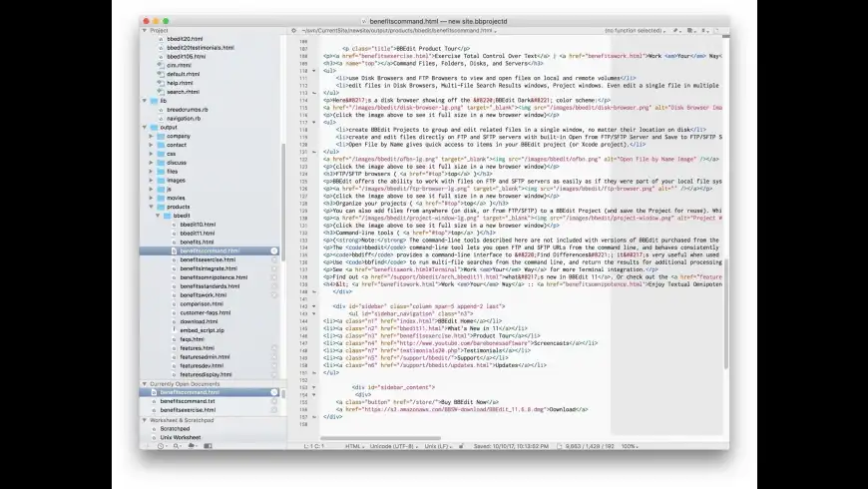868x489 pixels.
Task: Click the magnifier search icon below the sidebar
Action: point(178,446)
